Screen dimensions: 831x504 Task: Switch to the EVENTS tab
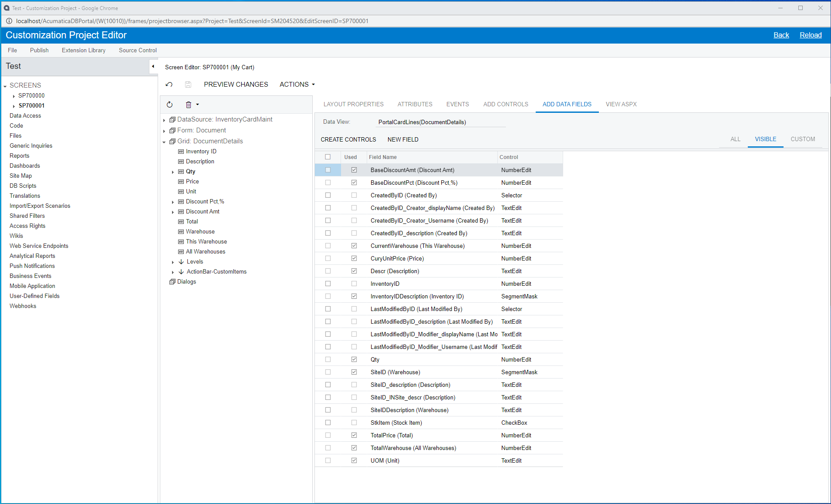pos(457,104)
